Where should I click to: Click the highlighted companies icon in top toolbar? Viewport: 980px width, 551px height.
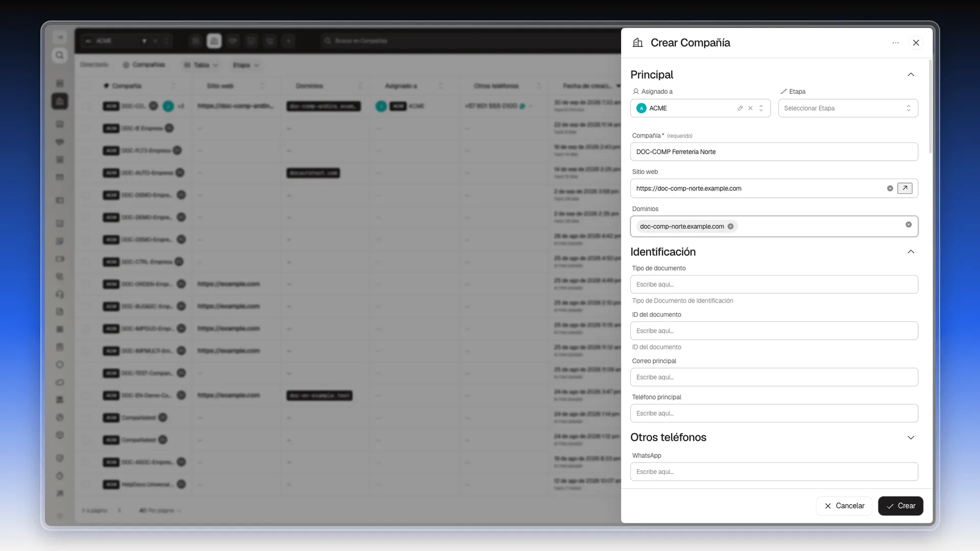(x=214, y=41)
